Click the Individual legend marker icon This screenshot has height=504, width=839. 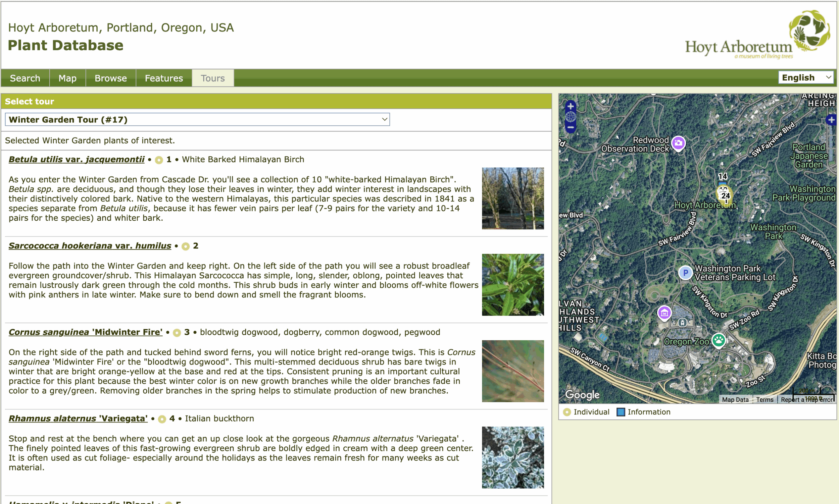[566, 412]
